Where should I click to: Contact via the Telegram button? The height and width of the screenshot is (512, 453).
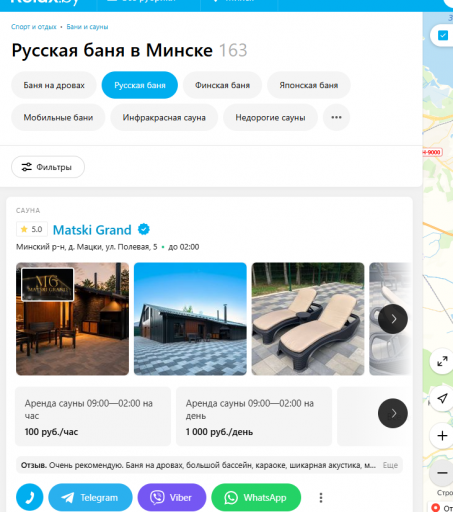[x=90, y=497]
